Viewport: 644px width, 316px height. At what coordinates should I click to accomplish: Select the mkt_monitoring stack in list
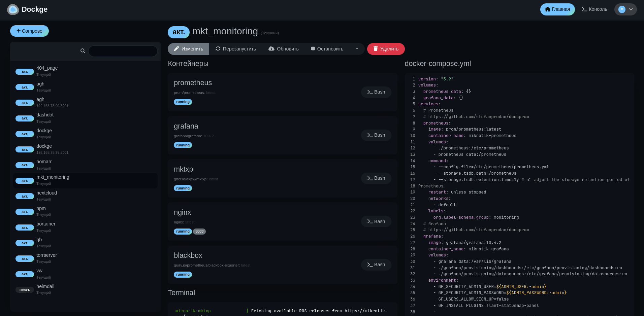coord(85,180)
